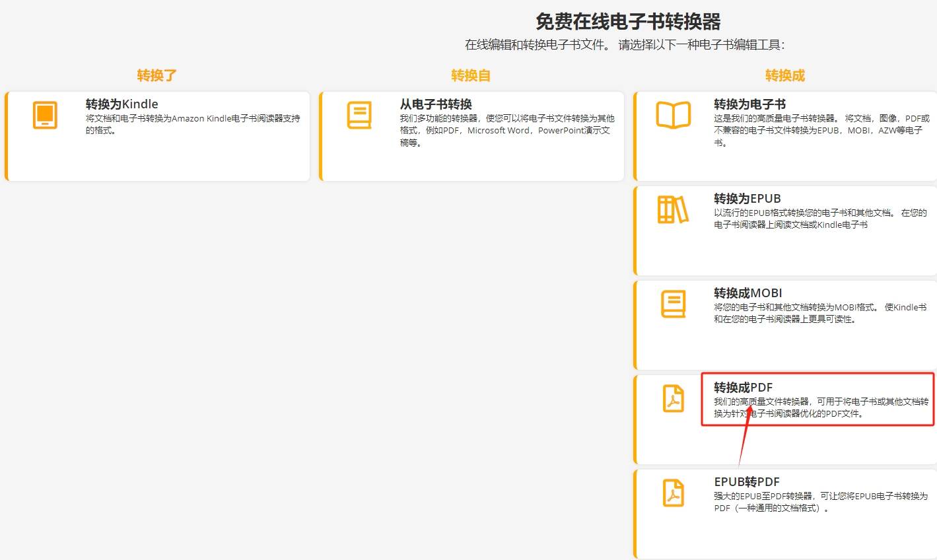Select the 转换为电子书 converter
This screenshot has height=560, width=937.
coord(786,135)
